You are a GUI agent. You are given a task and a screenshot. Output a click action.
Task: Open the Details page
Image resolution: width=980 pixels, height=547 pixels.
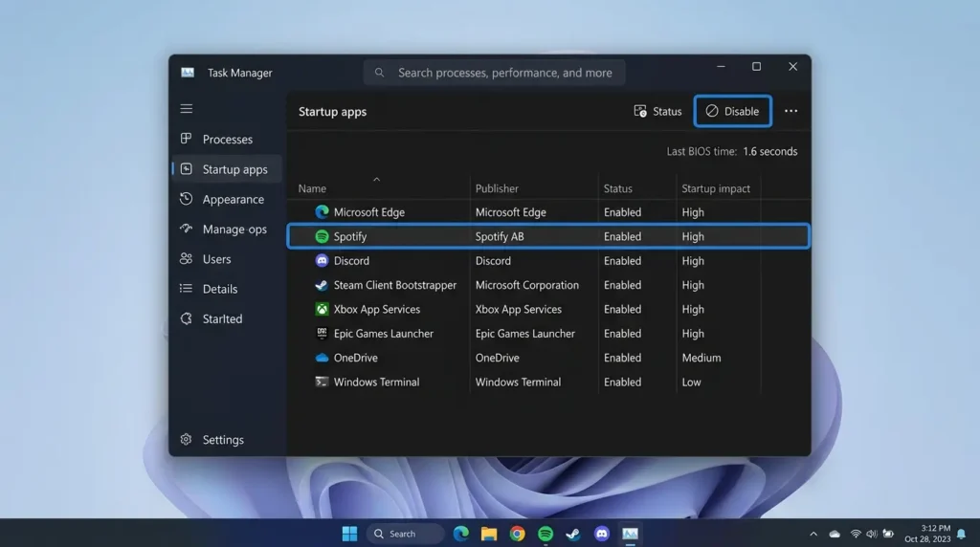click(227, 289)
